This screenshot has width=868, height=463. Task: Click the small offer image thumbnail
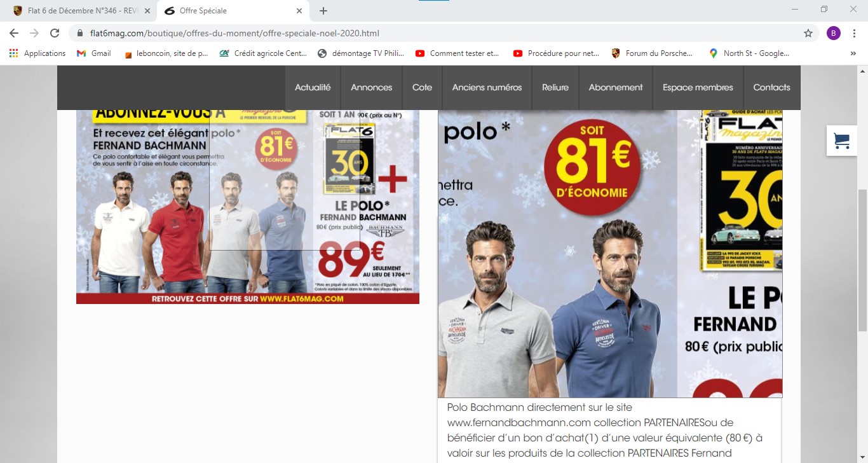pos(248,207)
